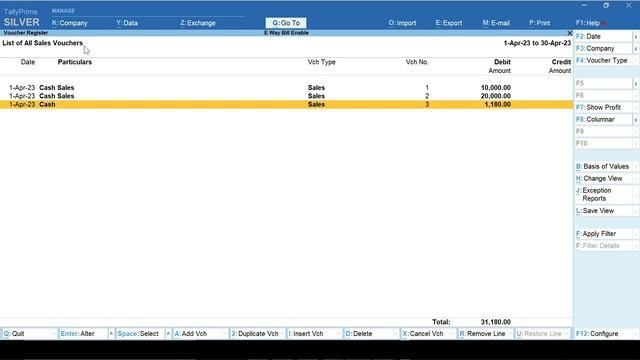Image resolution: width=640 pixels, height=360 pixels.
Task: Open the Y: Data menu
Action: coord(127,23)
